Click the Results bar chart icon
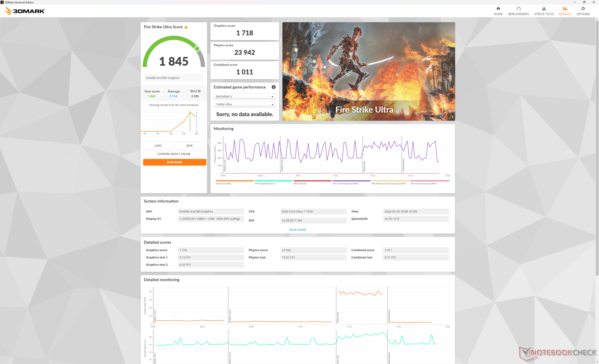 pyautogui.click(x=565, y=9)
